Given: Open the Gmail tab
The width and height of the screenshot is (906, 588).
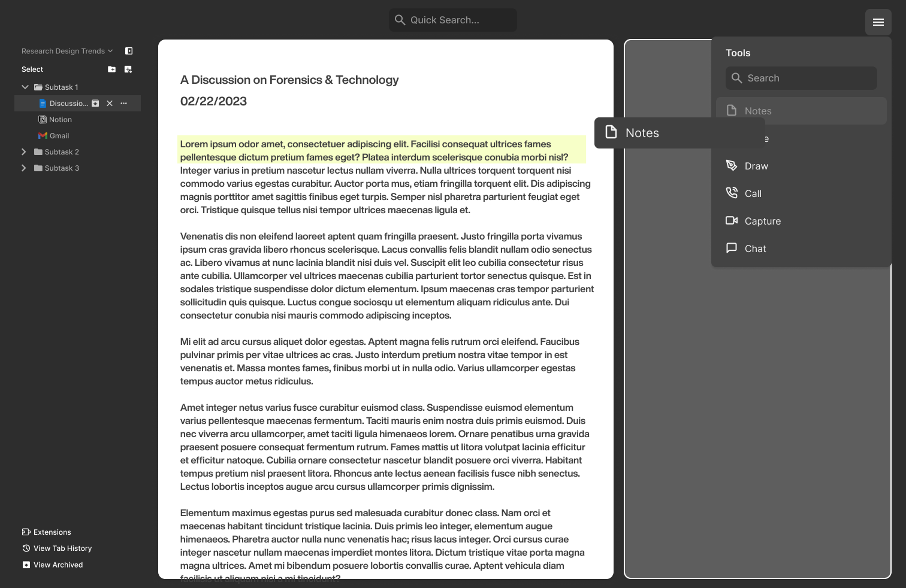Looking at the screenshot, I should 54,136.
